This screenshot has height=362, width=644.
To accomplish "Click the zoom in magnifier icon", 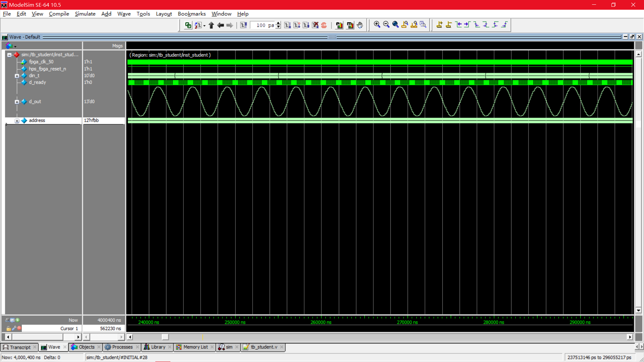I will 378,24.
